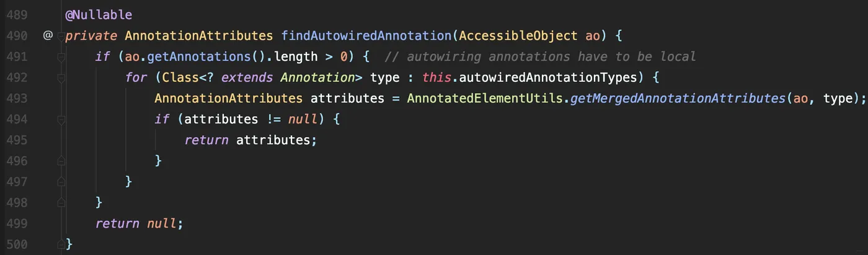
Task: Click the fold end marker on line 500
Action: pyautogui.click(x=61, y=244)
